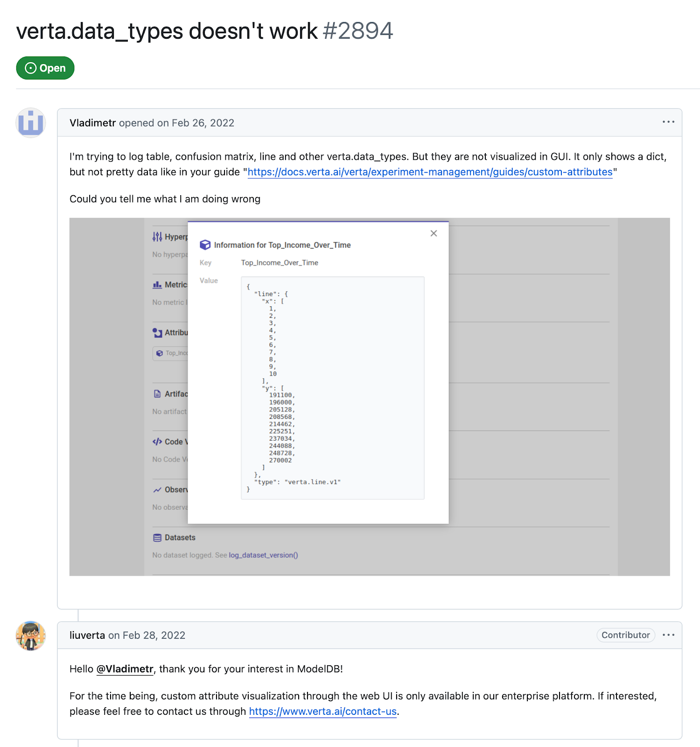The image size is (700, 747).
Task: Click the Contributor badge label
Action: 625,635
